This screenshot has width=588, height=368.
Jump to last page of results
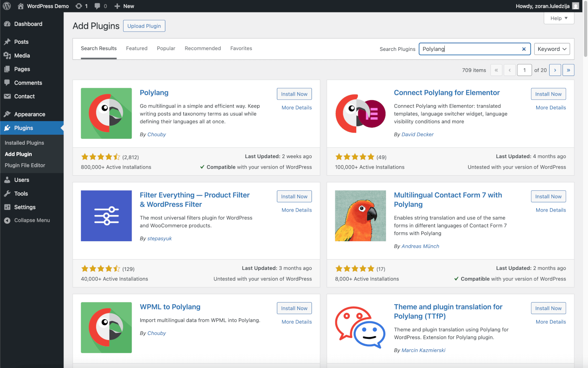[568, 70]
